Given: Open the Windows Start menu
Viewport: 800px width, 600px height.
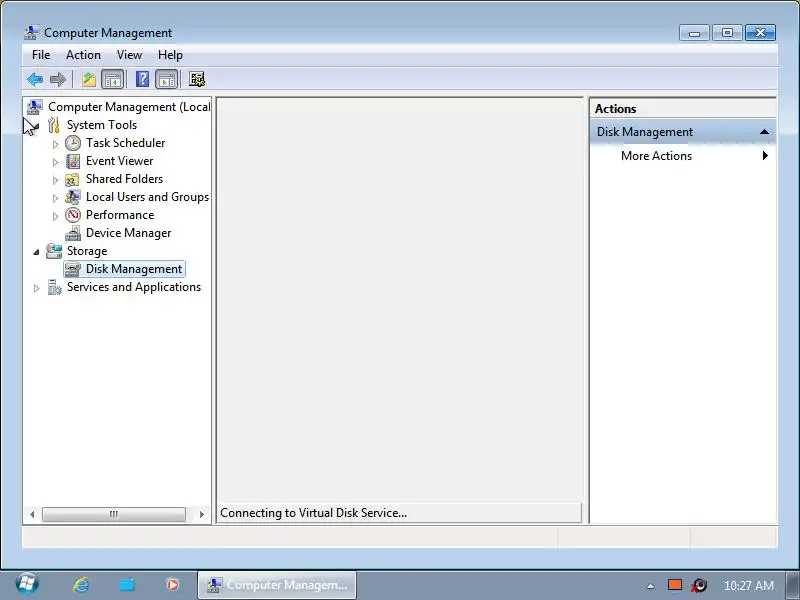Looking at the screenshot, I should point(27,584).
